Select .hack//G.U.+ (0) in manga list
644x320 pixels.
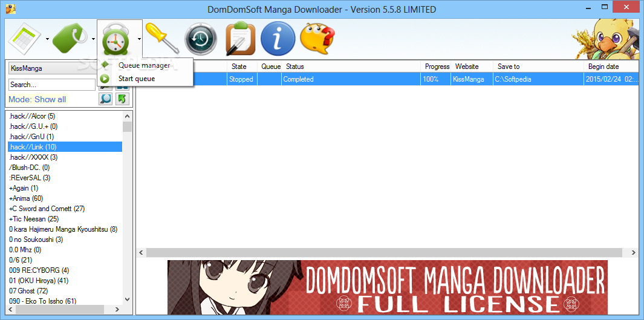65,126
